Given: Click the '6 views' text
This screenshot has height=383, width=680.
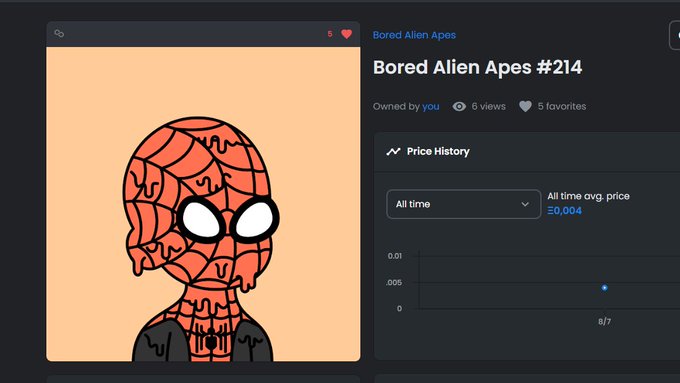Looking at the screenshot, I should pos(489,106).
